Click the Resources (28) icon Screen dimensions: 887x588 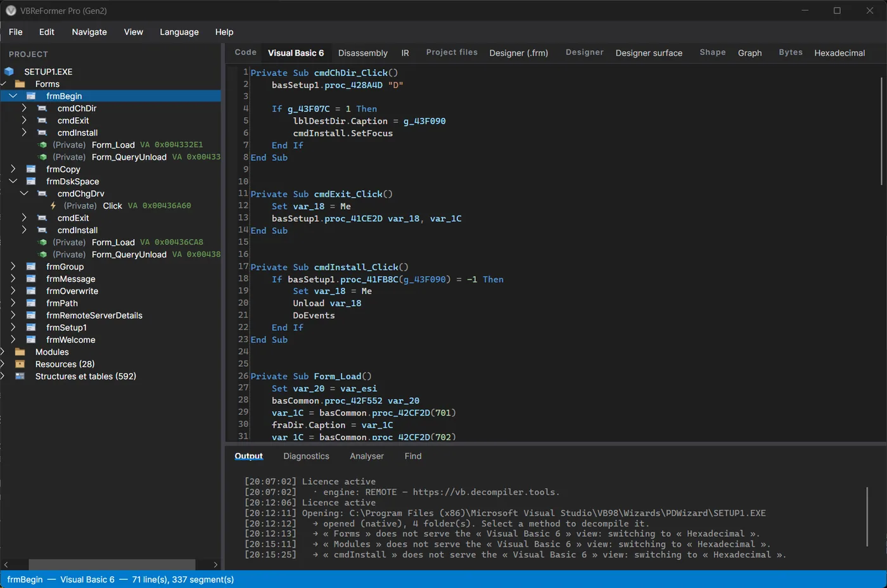pos(20,364)
